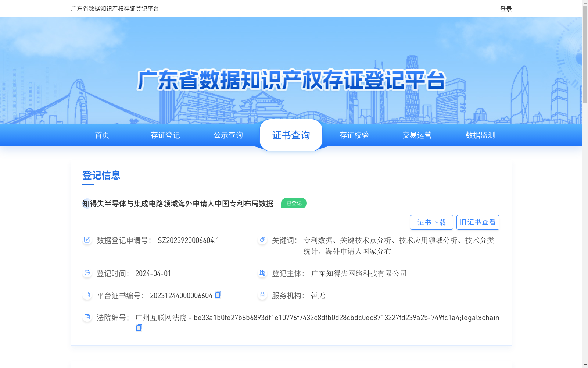588x368 pixels.
Task: Click the 已登记 status badge
Action: click(294, 203)
